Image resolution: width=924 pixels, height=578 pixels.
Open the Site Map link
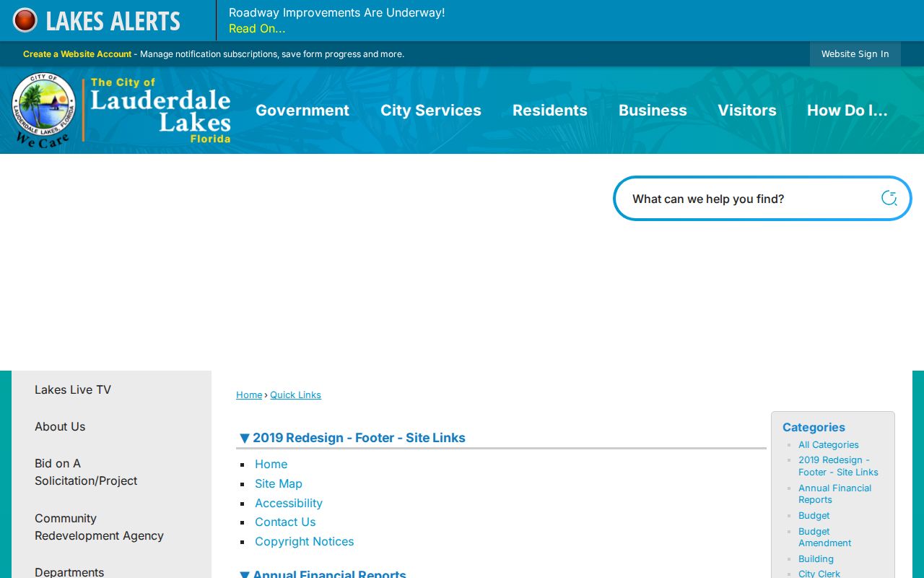point(279,483)
